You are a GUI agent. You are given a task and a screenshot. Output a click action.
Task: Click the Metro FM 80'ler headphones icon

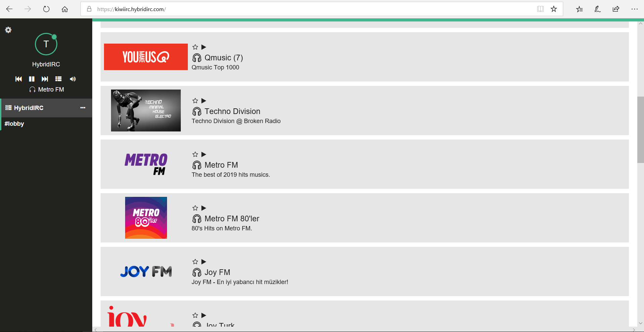point(197,219)
